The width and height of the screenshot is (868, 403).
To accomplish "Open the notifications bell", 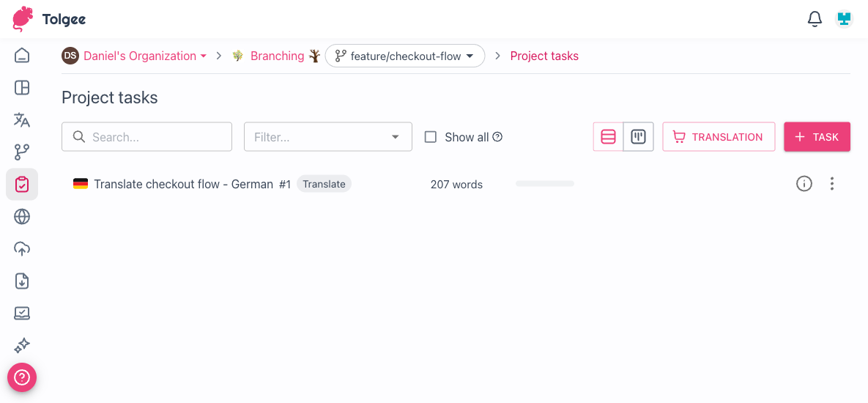I will [x=815, y=19].
